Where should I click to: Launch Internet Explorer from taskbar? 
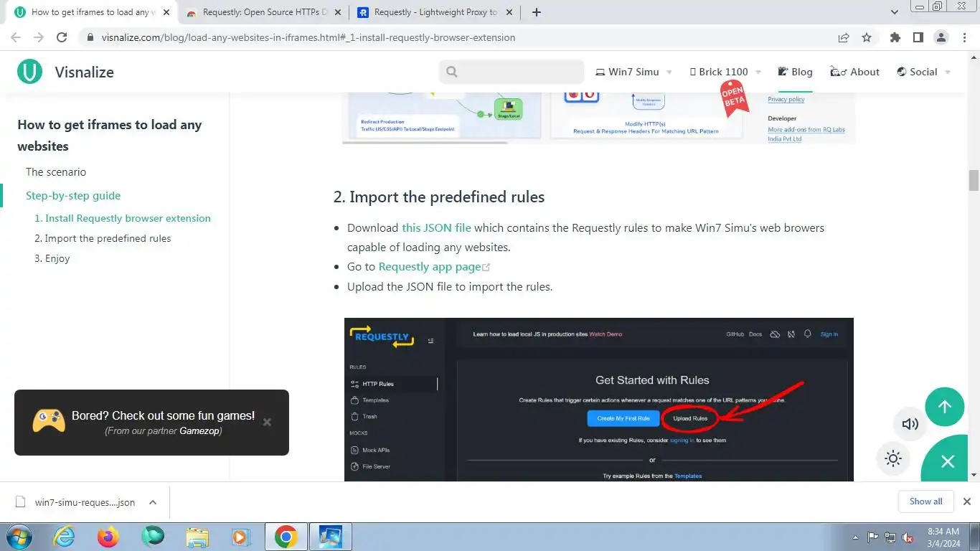coord(64,537)
